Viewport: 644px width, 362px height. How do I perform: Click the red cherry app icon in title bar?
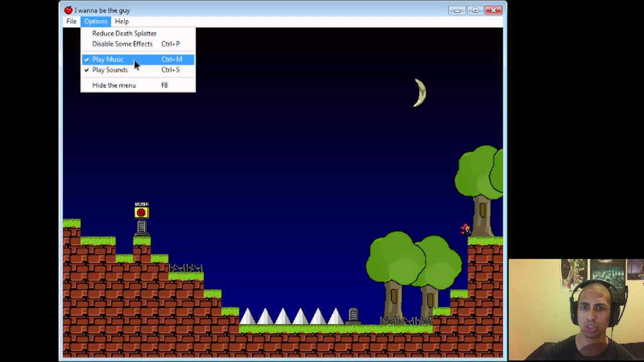[x=68, y=10]
